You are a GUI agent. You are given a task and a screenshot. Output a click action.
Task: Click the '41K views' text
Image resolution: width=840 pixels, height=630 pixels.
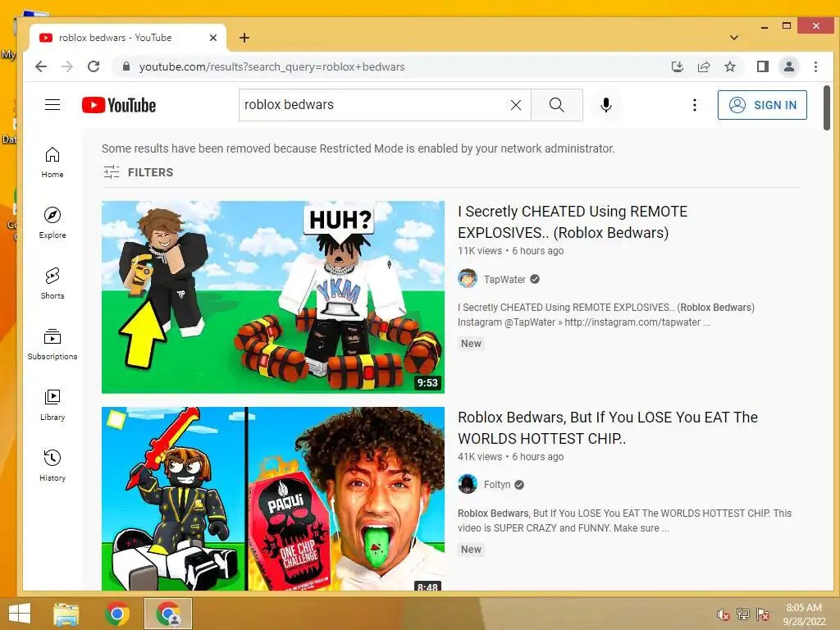(480, 456)
